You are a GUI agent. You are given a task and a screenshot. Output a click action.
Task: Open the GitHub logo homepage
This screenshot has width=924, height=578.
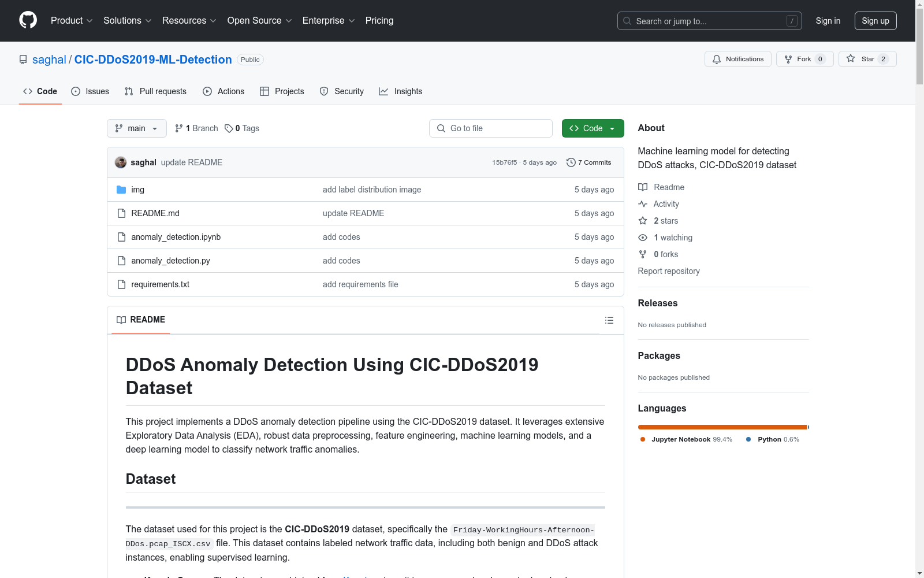[x=28, y=20]
